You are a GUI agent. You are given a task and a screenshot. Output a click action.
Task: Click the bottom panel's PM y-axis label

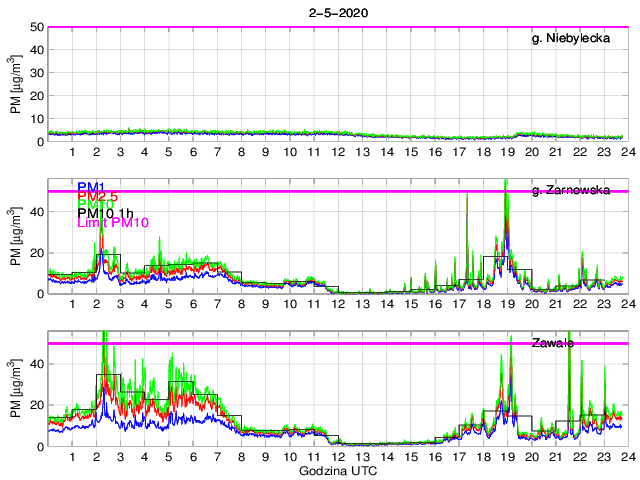(x=16, y=389)
